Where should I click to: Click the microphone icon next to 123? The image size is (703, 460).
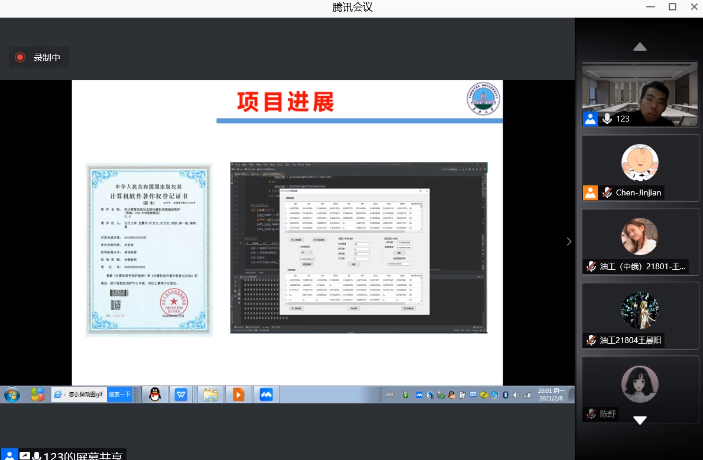pos(607,119)
